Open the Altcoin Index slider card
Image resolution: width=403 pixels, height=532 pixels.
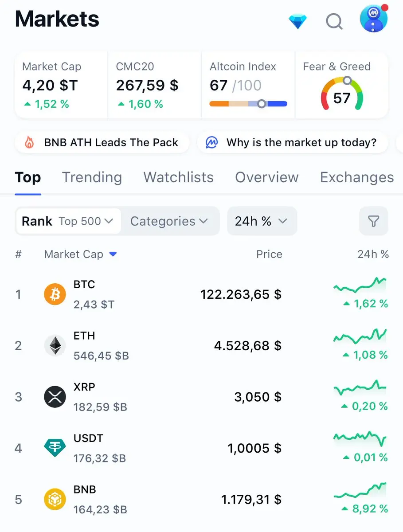[248, 85]
